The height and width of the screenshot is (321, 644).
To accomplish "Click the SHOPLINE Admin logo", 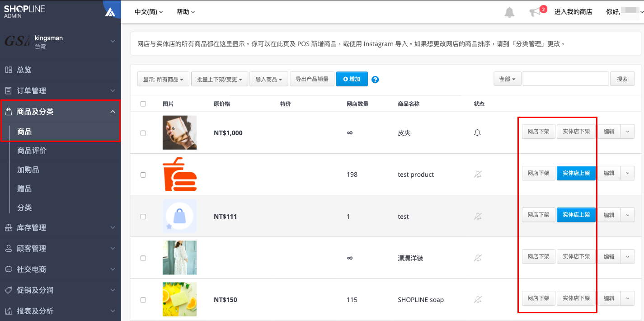I will (24, 11).
